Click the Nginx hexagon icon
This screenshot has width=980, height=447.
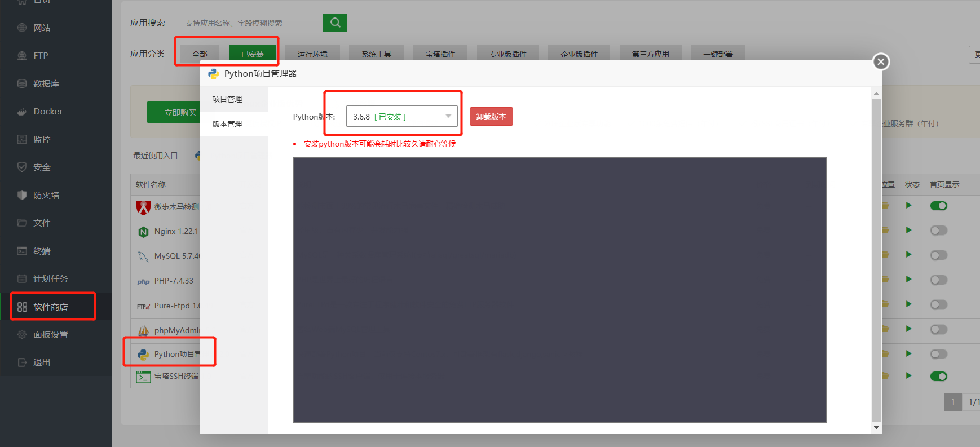[143, 232]
